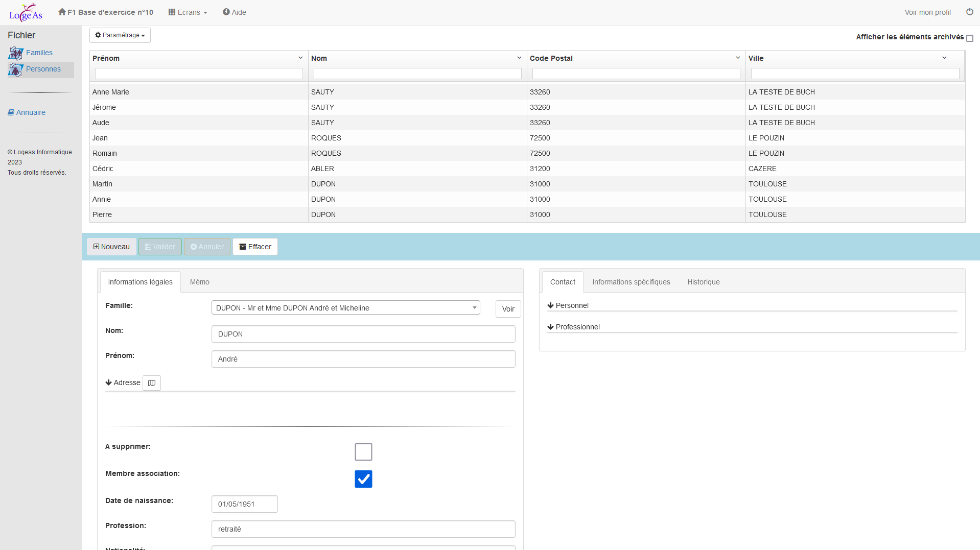Click the power logout icon
980x550 pixels.
[x=969, y=12]
